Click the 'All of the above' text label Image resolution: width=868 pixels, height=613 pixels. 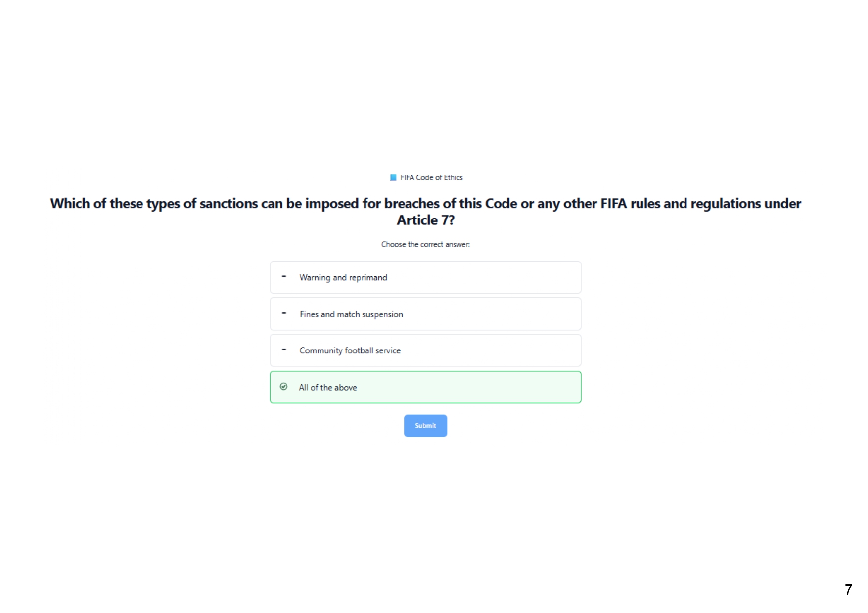click(328, 387)
